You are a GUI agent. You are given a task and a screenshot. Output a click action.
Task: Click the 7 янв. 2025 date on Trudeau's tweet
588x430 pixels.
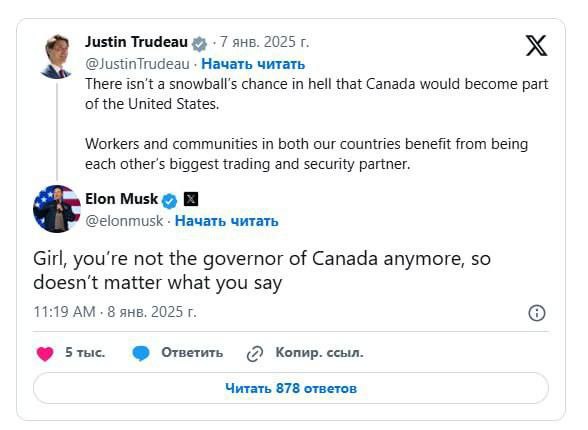point(264,42)
